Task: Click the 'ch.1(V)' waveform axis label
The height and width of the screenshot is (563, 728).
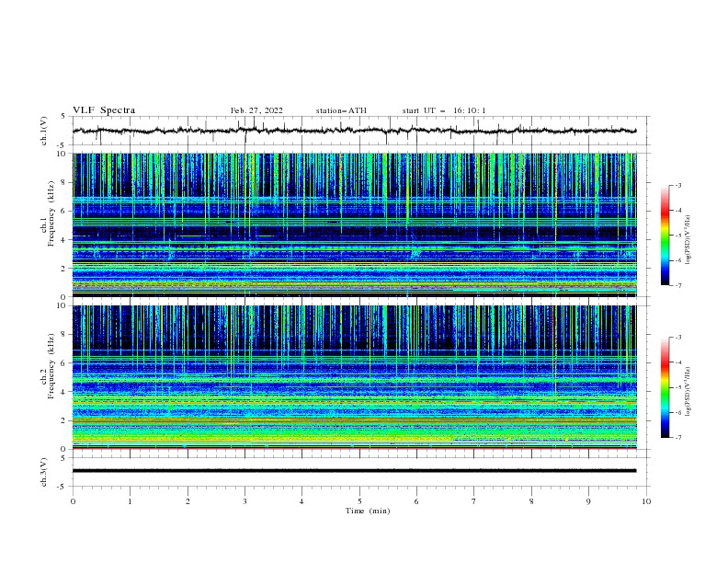Action: tap(44, 131)
